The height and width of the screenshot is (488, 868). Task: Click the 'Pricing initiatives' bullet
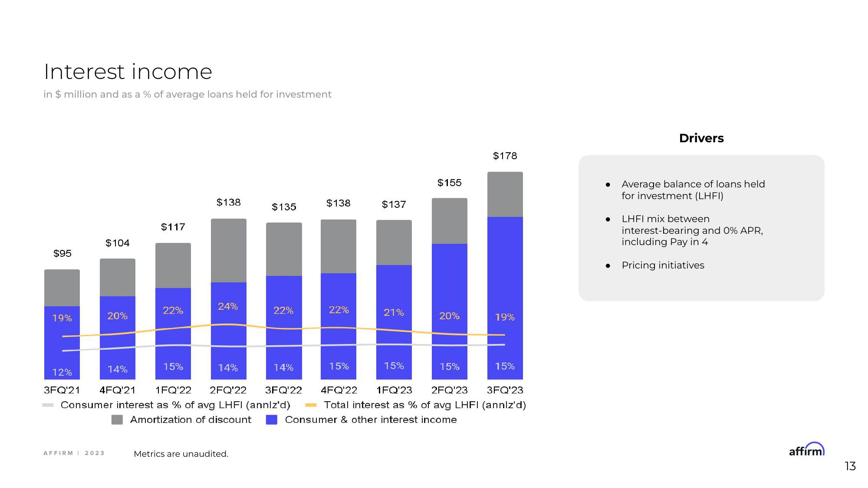[663, 265]
